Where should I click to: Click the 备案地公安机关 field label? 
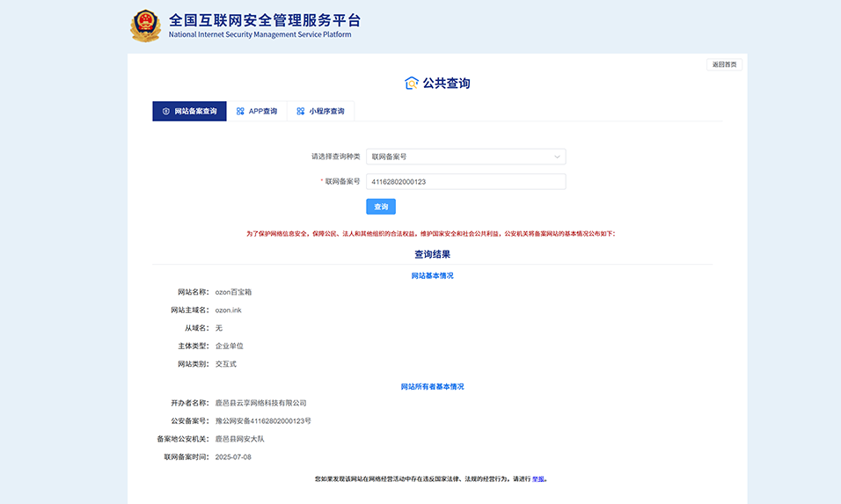(183, 439)
